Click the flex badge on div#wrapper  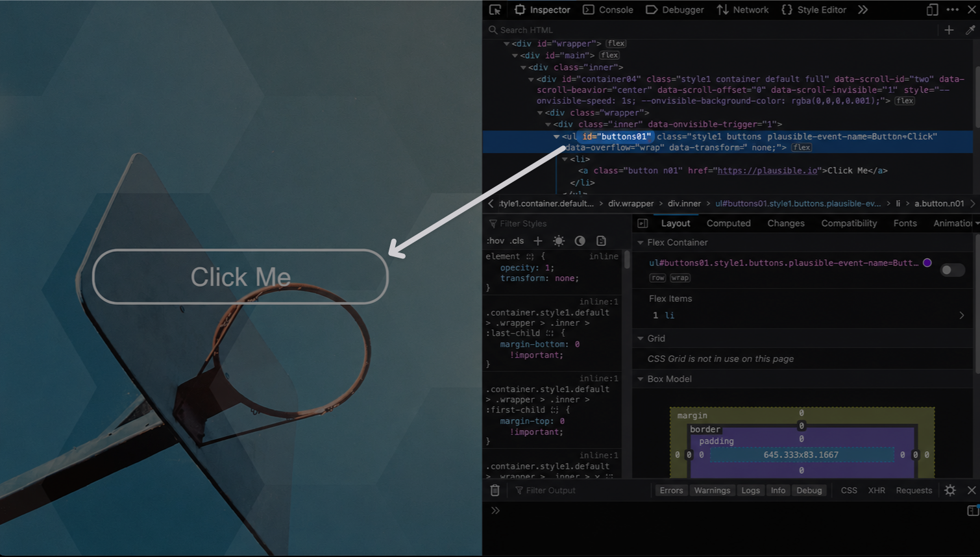pos(616,43)
